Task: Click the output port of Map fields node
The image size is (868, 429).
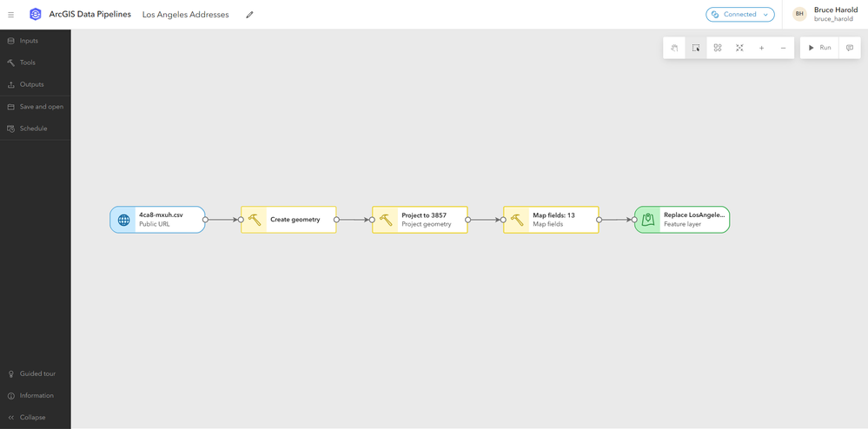Action: pyautogui.click(x=599, y=220)
